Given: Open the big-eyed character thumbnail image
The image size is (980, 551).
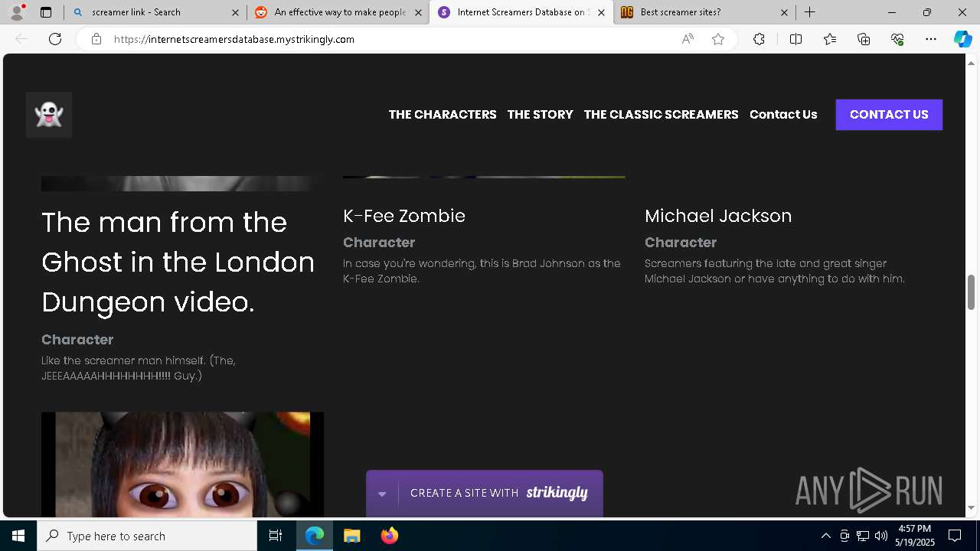Looking at the screenshot, I should coord(182,465).
